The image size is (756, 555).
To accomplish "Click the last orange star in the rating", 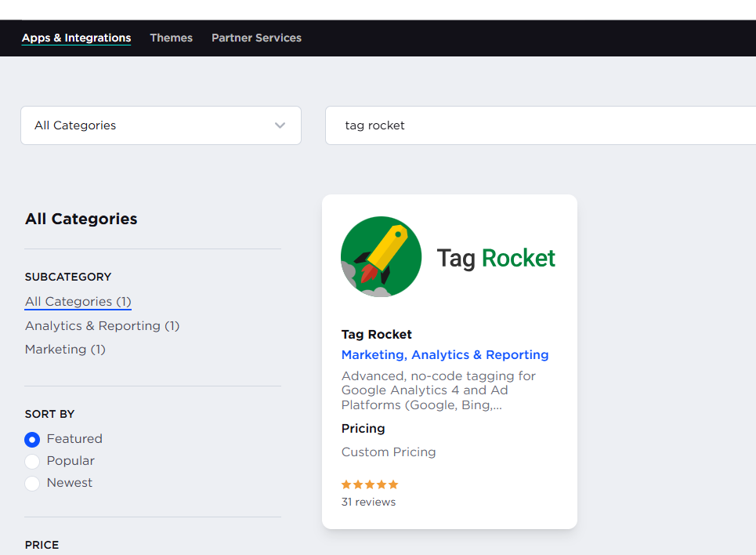I will (x=394, y=484).
